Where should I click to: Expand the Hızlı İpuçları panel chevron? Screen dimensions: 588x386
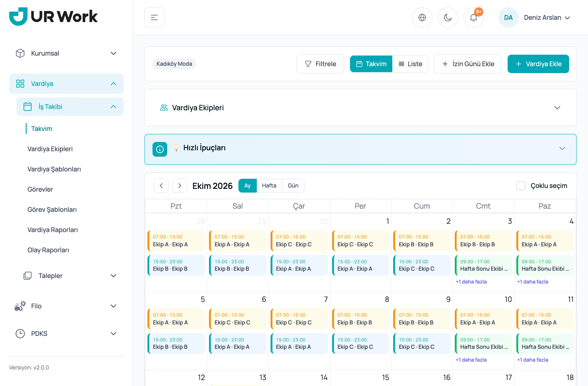coord(562,148)
